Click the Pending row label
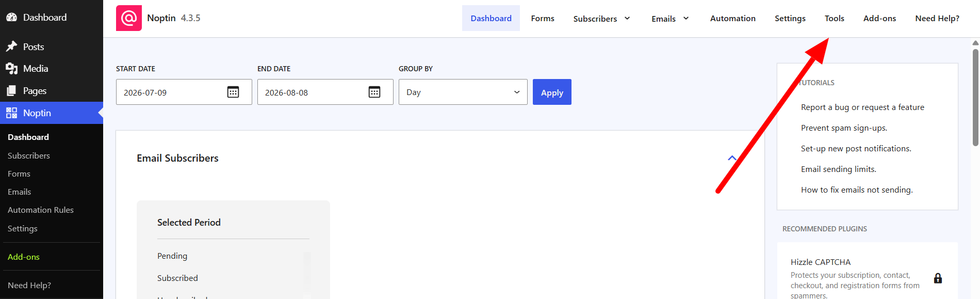Viewport: 980px width, 299px height. [172, 256]
